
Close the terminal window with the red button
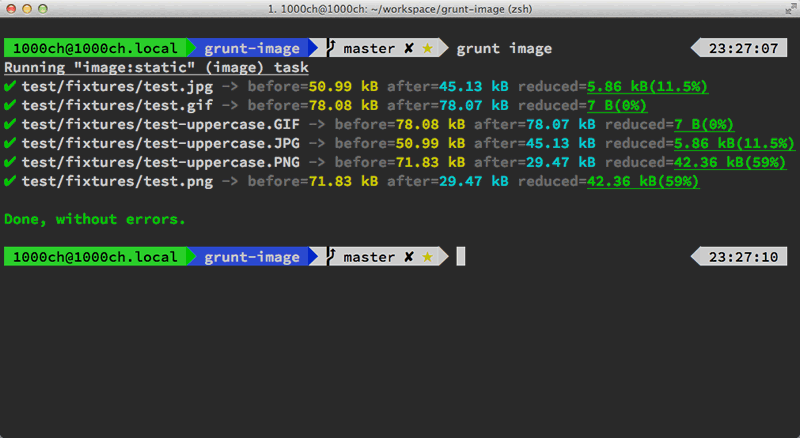14,11
